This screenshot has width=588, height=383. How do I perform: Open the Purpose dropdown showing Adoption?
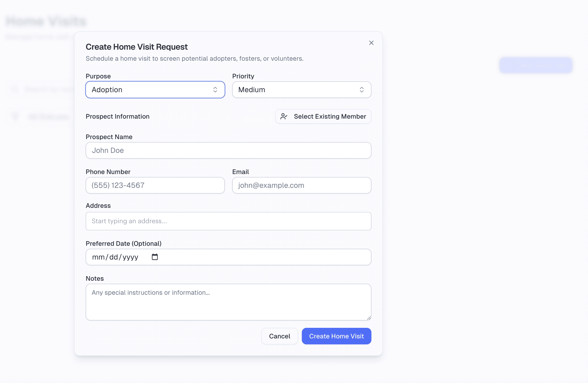[x=155, y=89]
